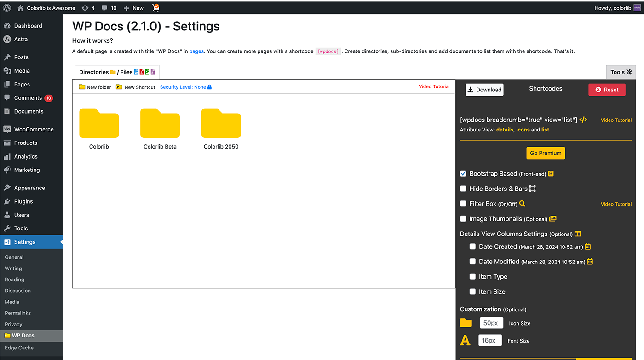The image size is (644, 360).
Task: Click the cart icon in admin bar
Action: pos(156,7)
